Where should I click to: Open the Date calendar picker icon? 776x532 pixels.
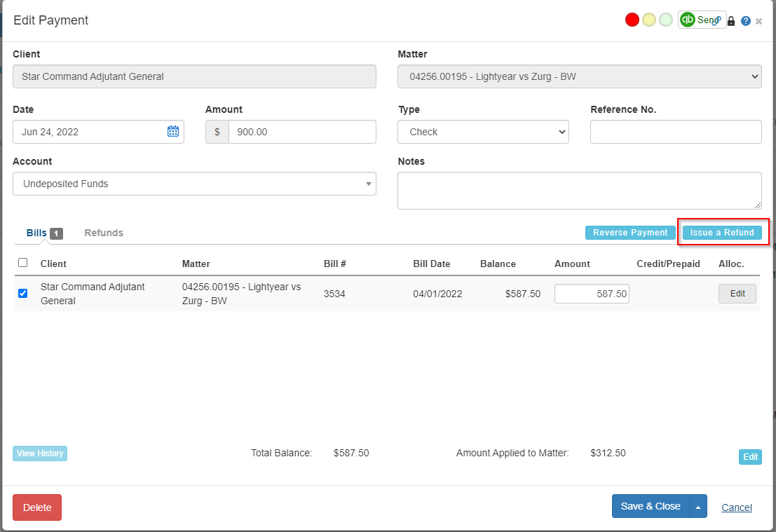(x=172, y=131)
